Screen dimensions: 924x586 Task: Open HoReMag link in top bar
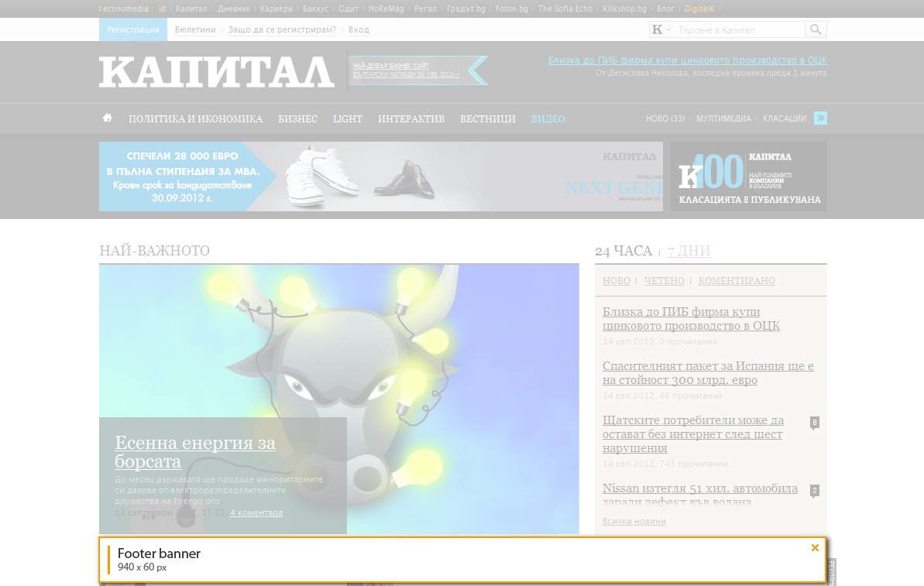coord(386,9)
